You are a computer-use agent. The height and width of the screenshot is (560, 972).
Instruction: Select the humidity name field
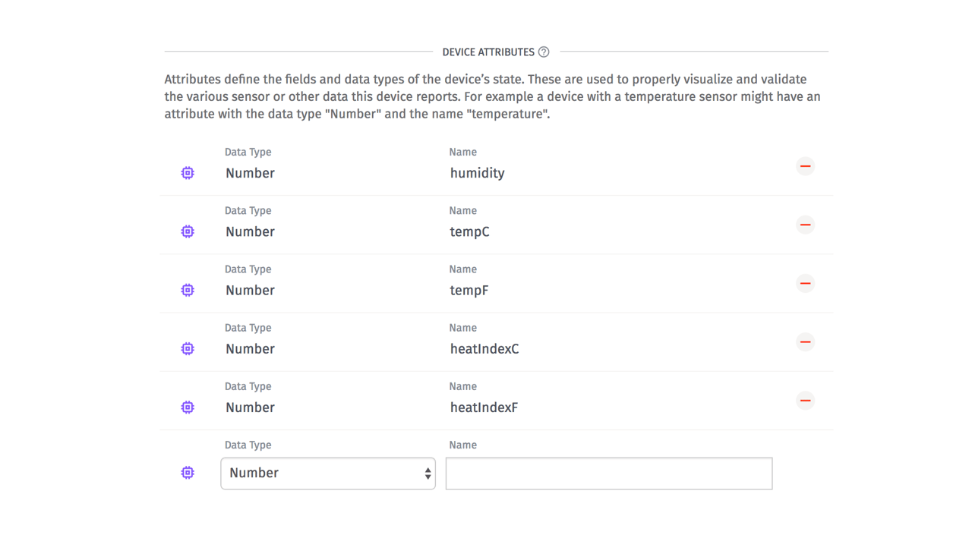click(478, 173)
